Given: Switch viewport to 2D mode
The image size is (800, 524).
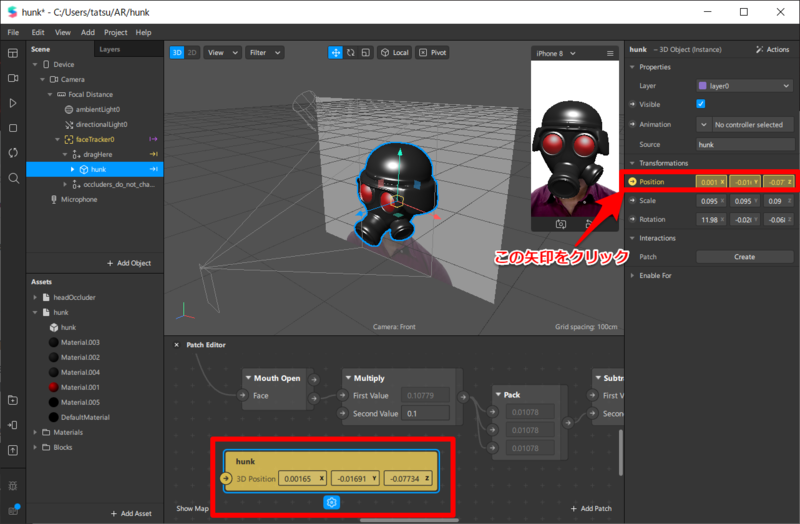Looking at the screenshot, I should click(192, 53).
